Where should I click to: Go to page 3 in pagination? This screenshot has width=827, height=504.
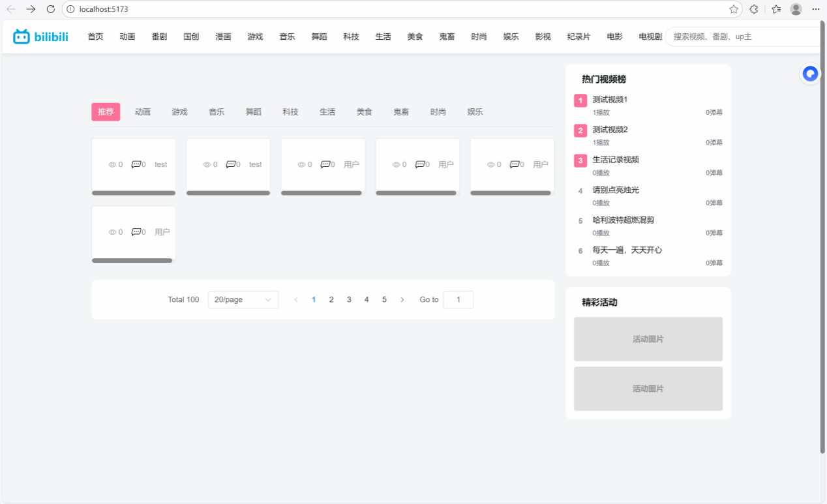(349, 300)
